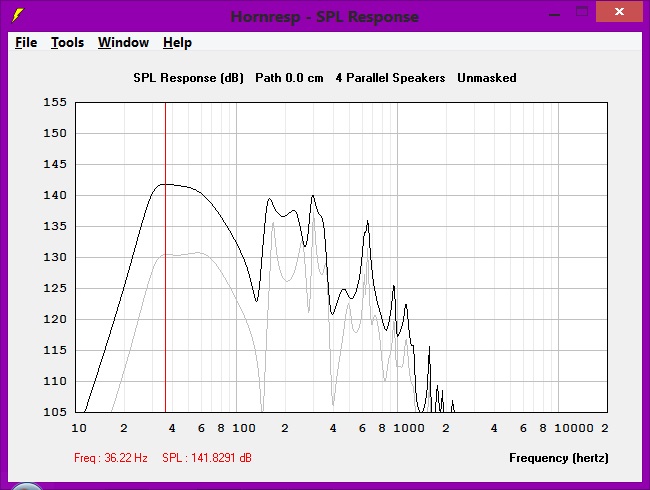
Task: Close the SPL Response window
Action: [x=619, y=12]
